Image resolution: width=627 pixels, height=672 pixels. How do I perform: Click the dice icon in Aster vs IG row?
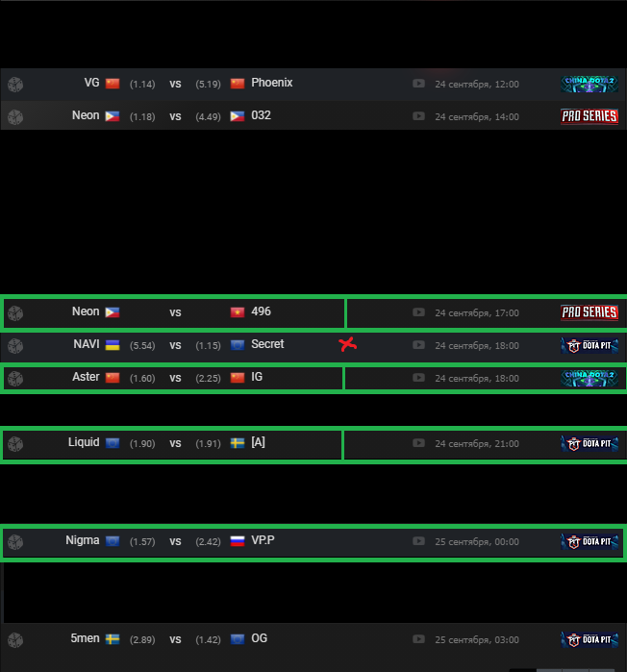point(15,379)
